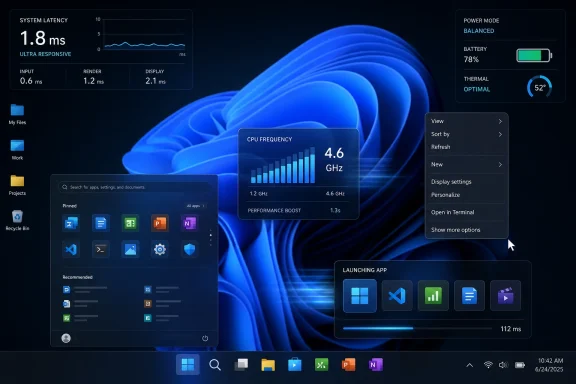Click the Render 1.2 ms value

(93, 81)
